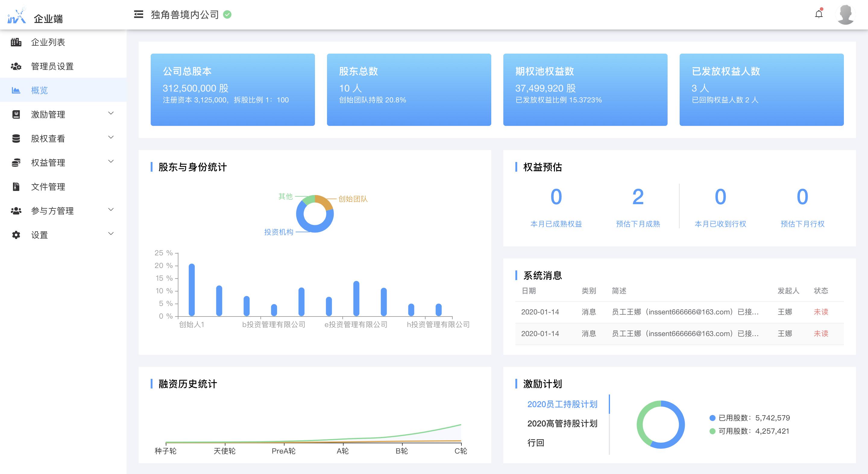Screen dimensions: 868x474
Task: Toggle 可用股数 legend dot
Action: pyautogui.click(x=712, y=431)
